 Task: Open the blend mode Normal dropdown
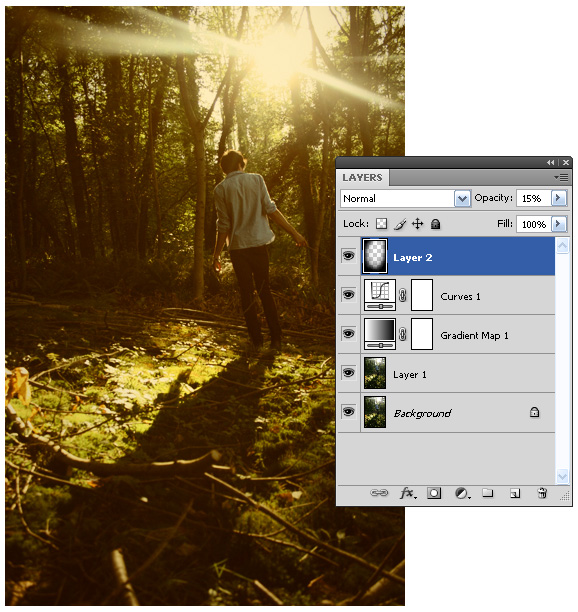point(405,199)
